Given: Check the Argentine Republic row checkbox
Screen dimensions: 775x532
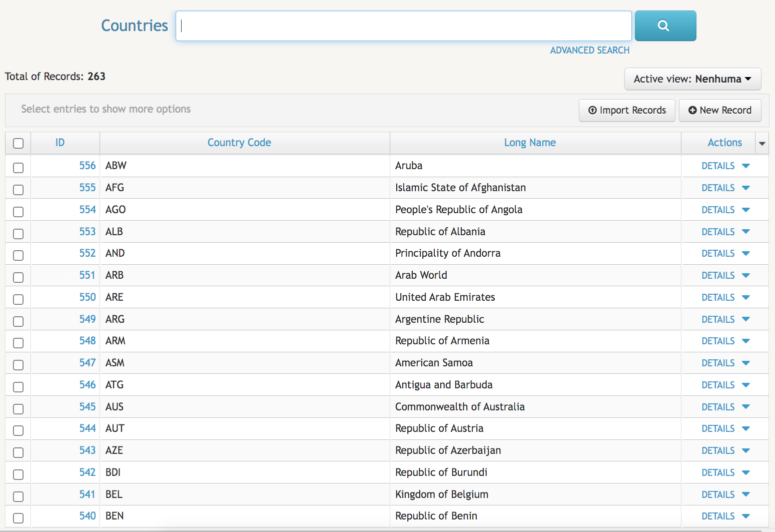Looking at the screenshot, I should click(18, 321).
